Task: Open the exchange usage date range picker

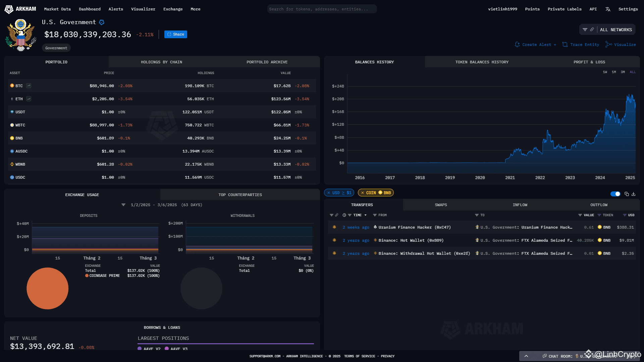Action: tap(166, 205)
